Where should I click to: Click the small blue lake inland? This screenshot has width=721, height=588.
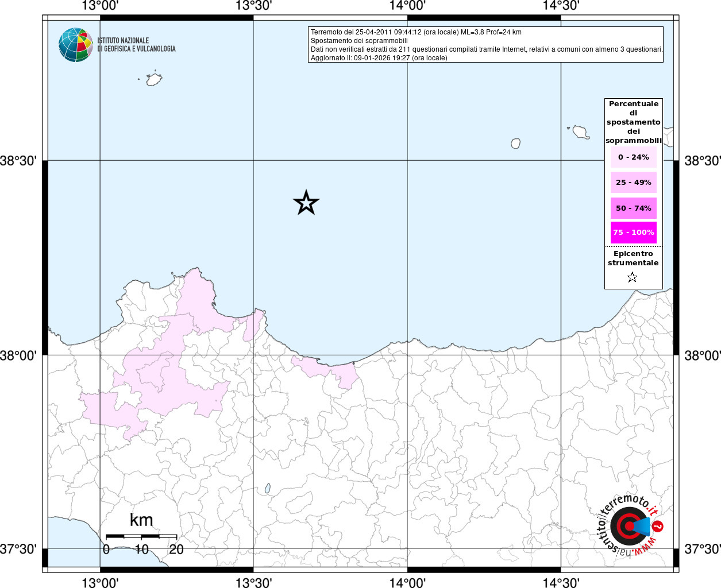[268, 488]
